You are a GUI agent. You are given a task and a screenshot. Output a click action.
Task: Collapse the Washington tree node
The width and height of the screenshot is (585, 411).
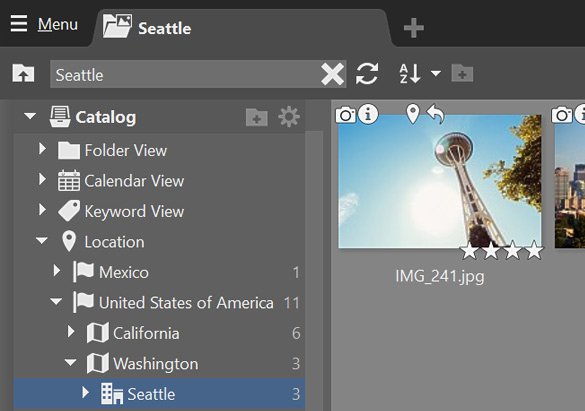pos(71,362)
